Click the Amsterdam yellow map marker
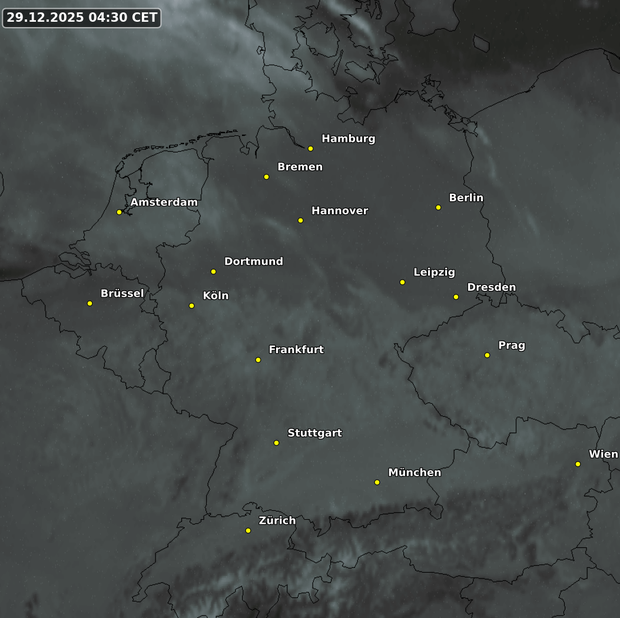This screenshot has height=618, width=620. (x=119, y=212)
